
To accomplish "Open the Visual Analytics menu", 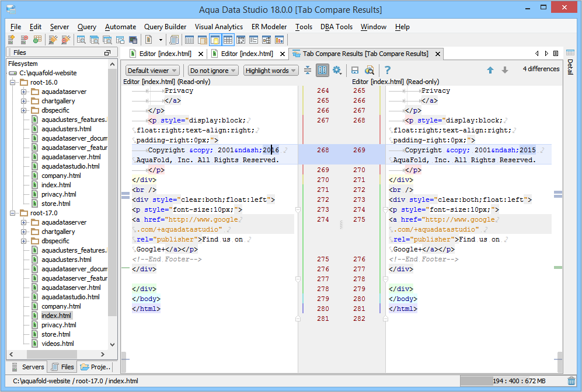I will click(219, 27).
